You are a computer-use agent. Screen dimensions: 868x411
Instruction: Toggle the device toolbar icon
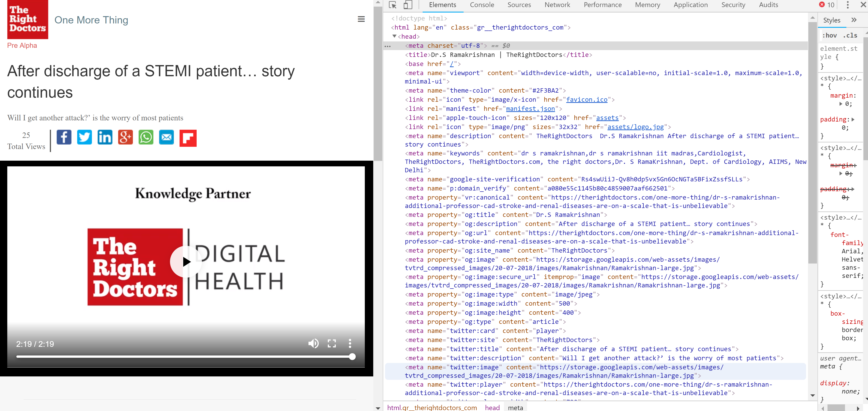point(408,5)
